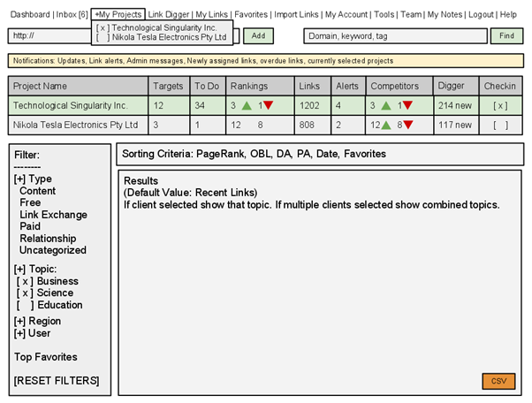
Task: Expand the User filter section
Action: point(19,333)
